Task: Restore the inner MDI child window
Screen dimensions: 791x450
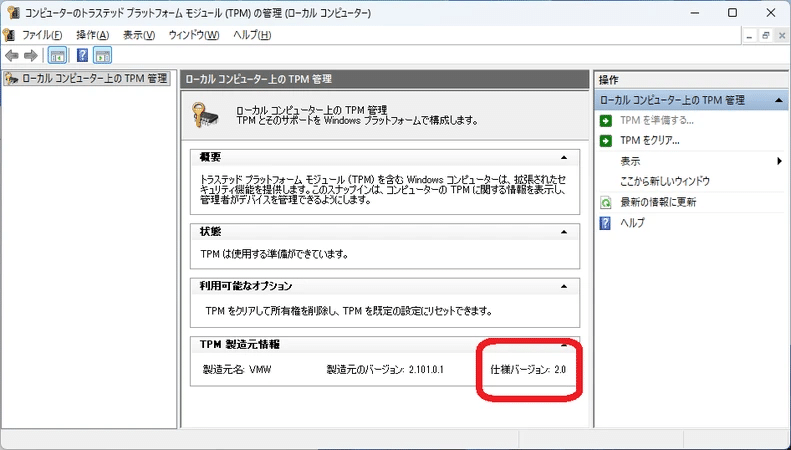Action: pos(766,35)
